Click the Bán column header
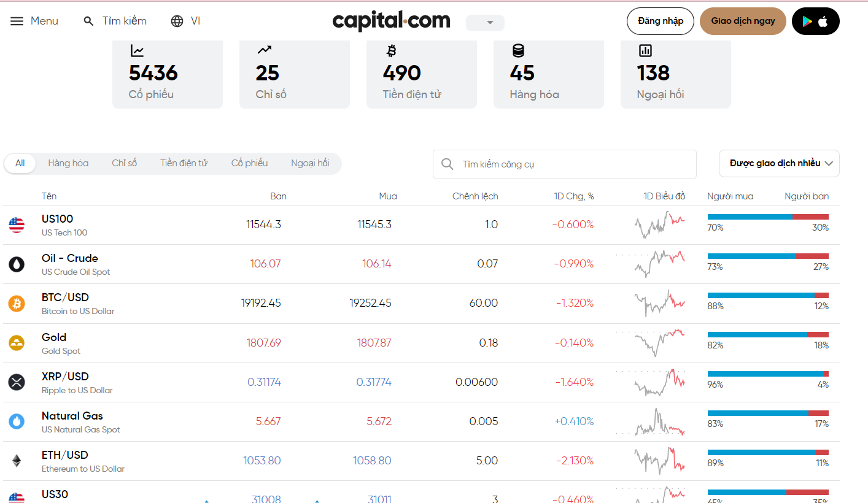 [278, 196]
